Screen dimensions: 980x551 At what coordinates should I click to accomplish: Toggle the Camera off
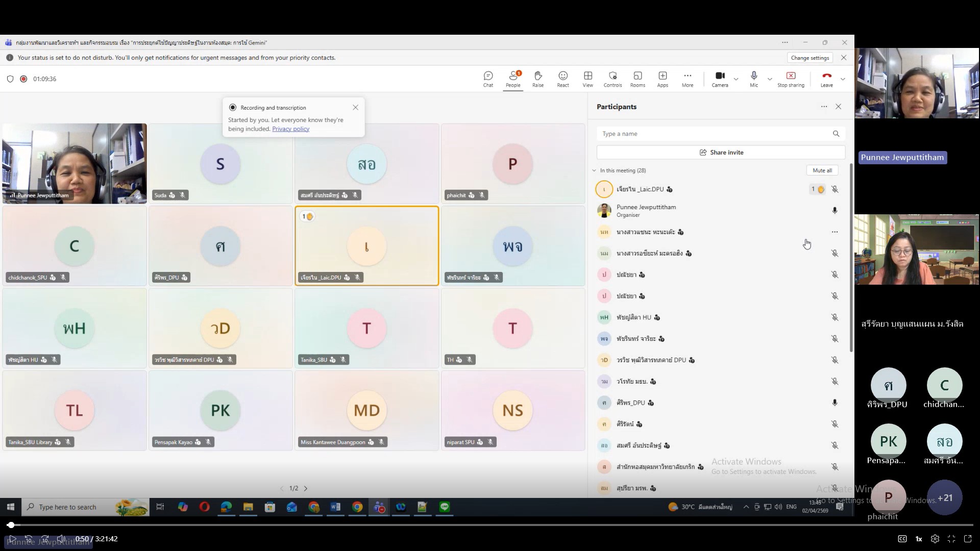pos(720,79)
